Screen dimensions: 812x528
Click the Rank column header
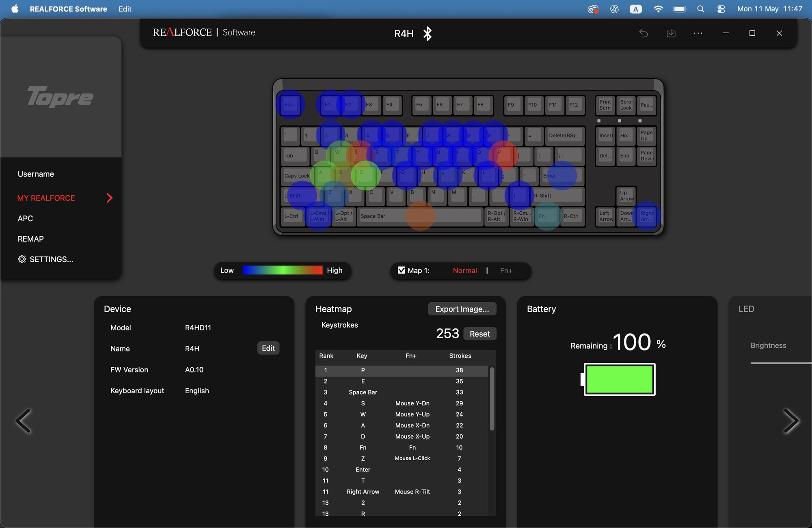326,356
